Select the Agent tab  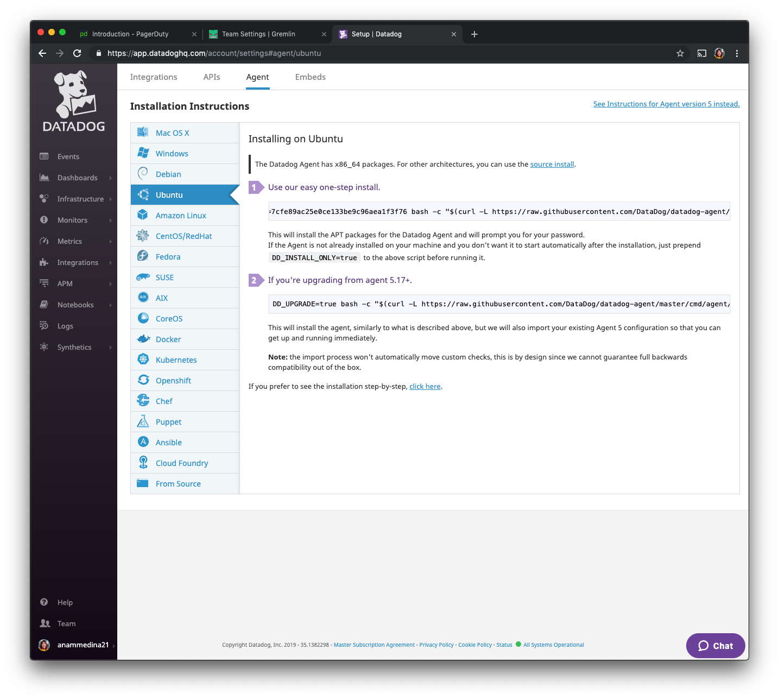[257, 77]
